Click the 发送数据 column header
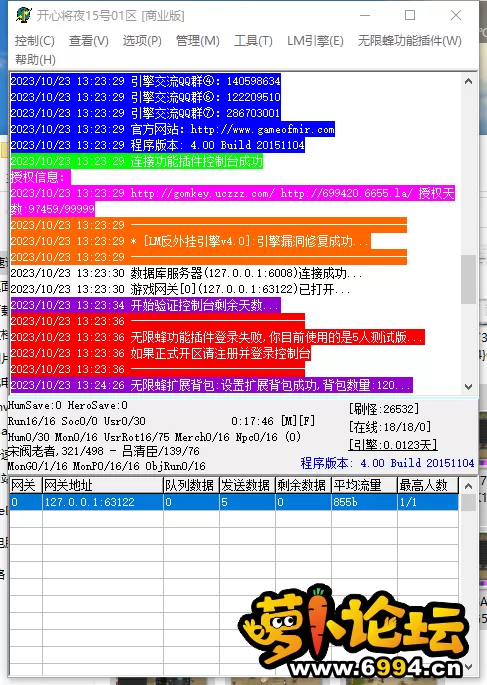The image size is (487, 685). (x=247, y=485)
